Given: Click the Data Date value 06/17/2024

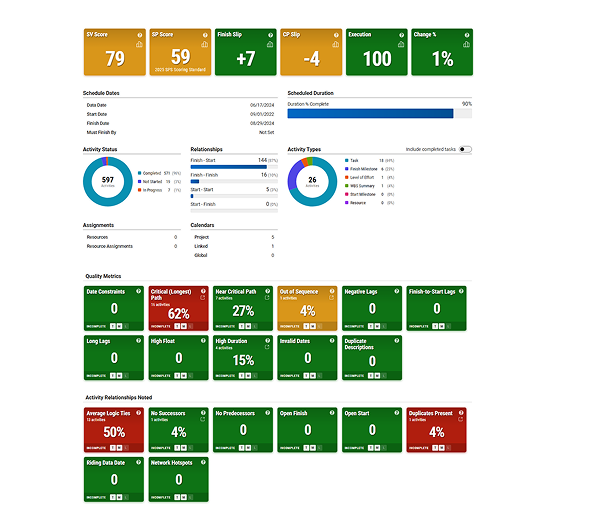Looking at the screenshot, I should [x=262, y=105].
